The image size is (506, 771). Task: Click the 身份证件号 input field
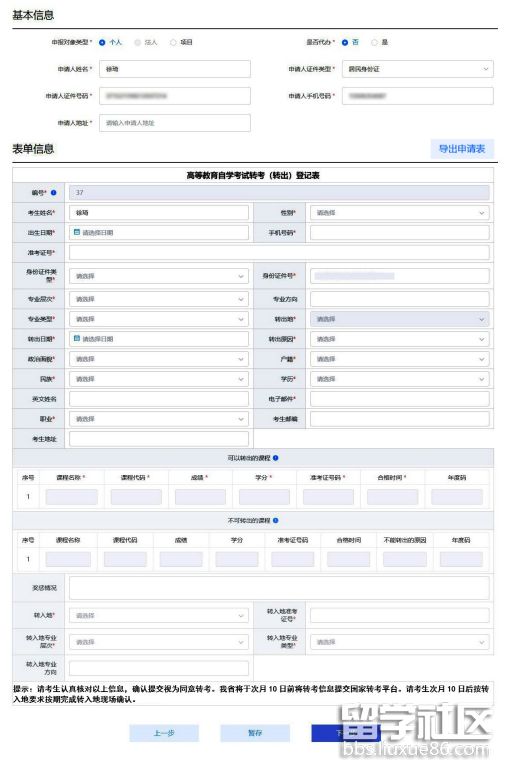coord(399,276)
